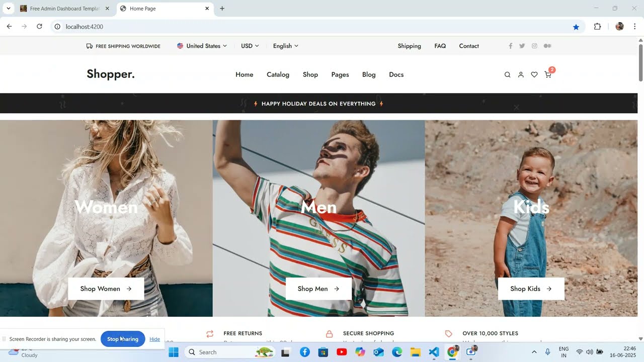
Task: Open the account user icon
Action: [521, 75]
